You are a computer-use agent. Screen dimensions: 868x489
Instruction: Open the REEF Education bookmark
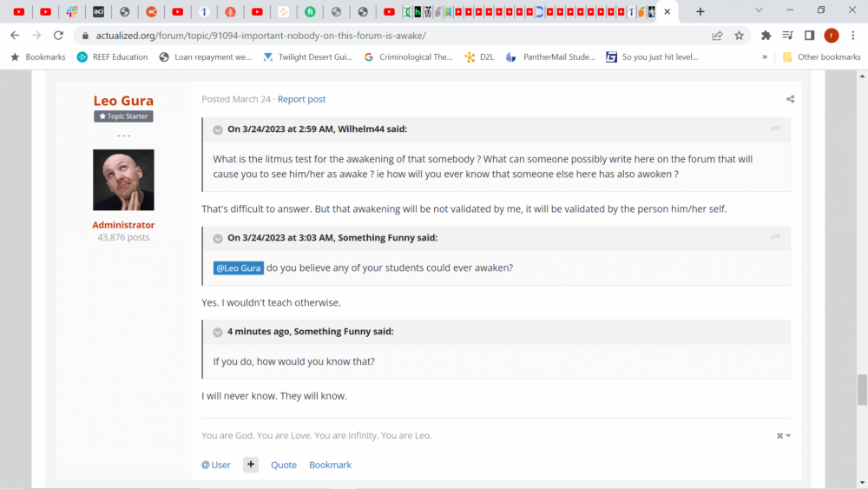point(112,57)
